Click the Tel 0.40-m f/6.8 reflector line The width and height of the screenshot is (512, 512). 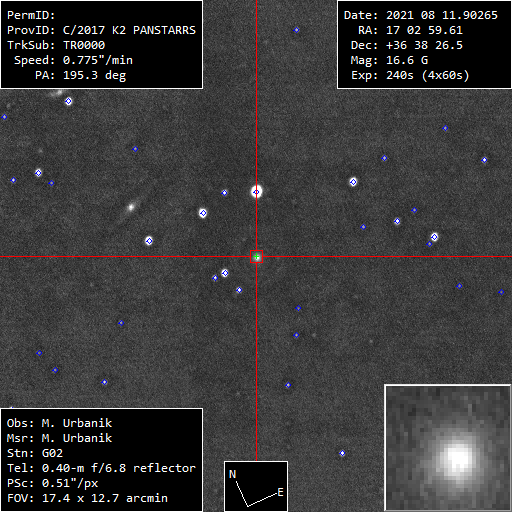point(101,468)
